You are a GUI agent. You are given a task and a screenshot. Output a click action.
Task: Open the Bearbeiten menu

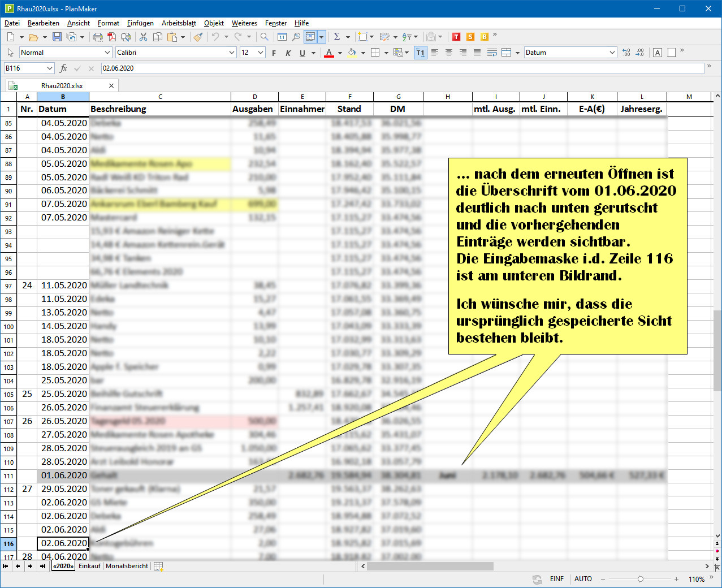click(44, 23)
